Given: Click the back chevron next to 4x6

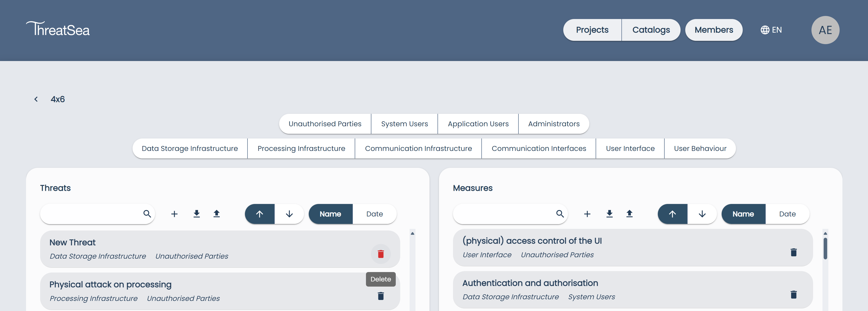Looking at the screenshot, I should [36, 99].
